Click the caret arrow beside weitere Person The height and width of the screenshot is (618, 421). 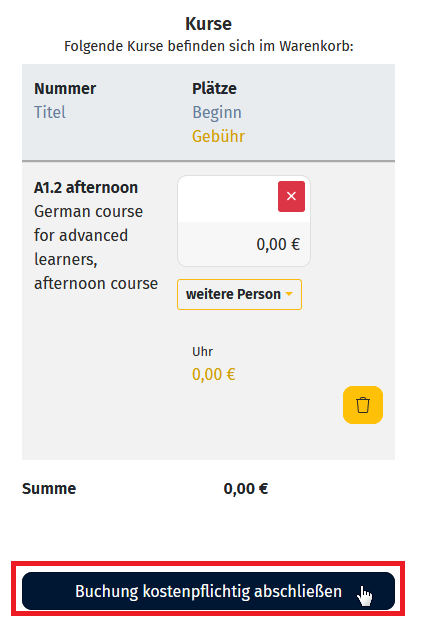[x=289, y=294]
